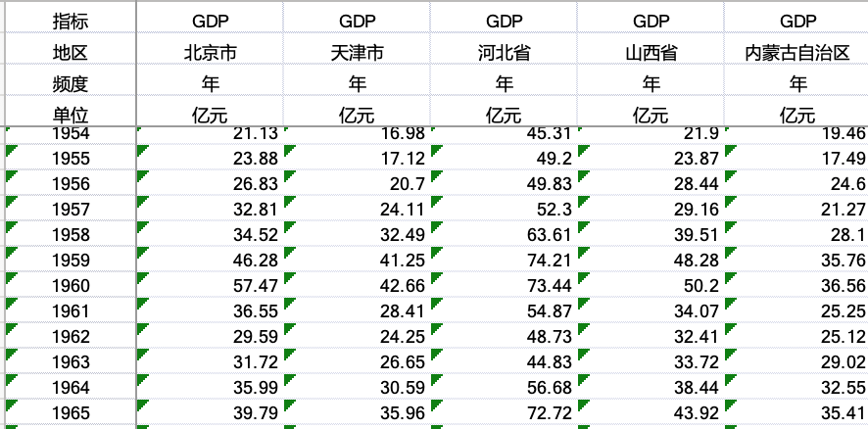Click the GDP header above 河北省
The image size is (868, 429).
pos(504,21)
